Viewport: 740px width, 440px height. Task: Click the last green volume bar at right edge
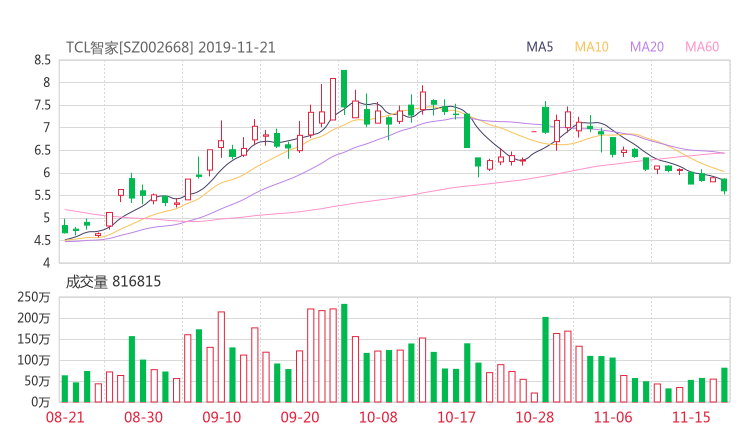pos(724,385)
